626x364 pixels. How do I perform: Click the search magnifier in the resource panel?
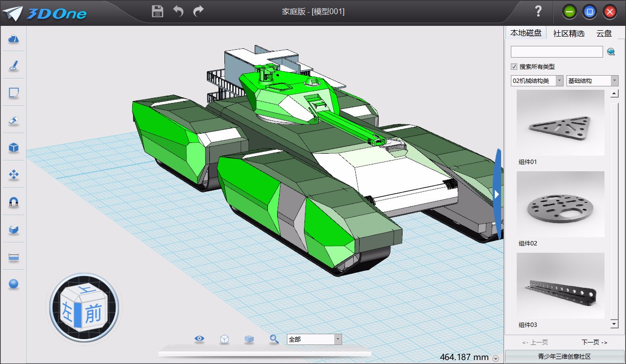click(x=611, y=51)
